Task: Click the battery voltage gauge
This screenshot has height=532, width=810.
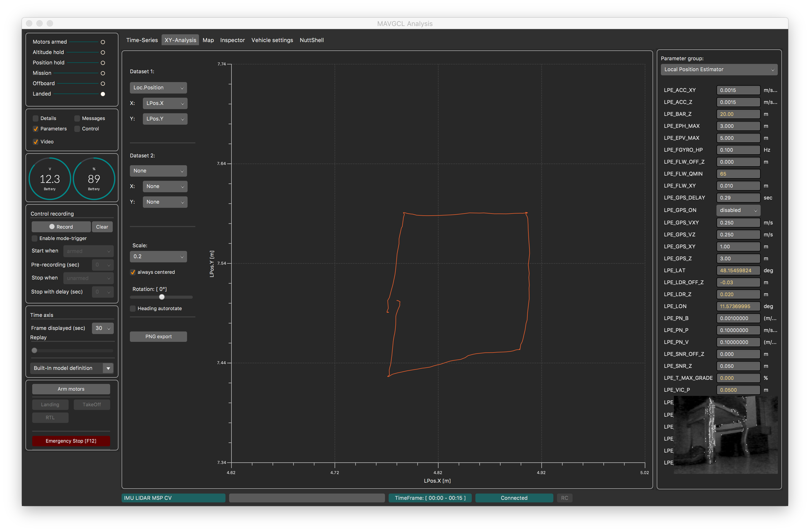Action: point(50,179)
